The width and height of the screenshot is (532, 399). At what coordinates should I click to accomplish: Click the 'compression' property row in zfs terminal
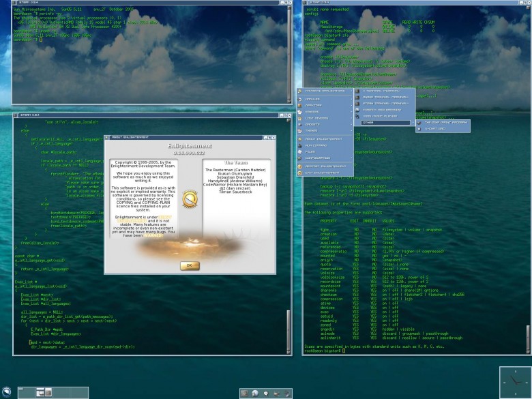point(366,299)
